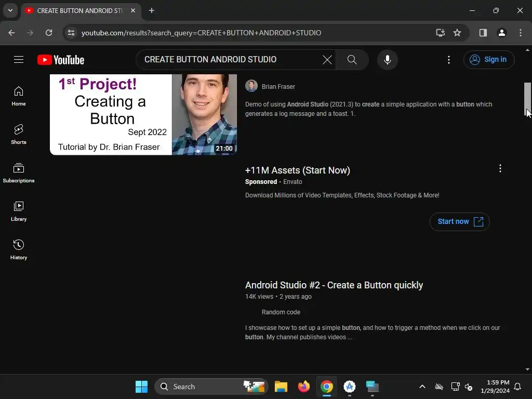Click the taskbar Search box
Screen dimensions: 532x399
pyautogui.click(x=211, y=387)
